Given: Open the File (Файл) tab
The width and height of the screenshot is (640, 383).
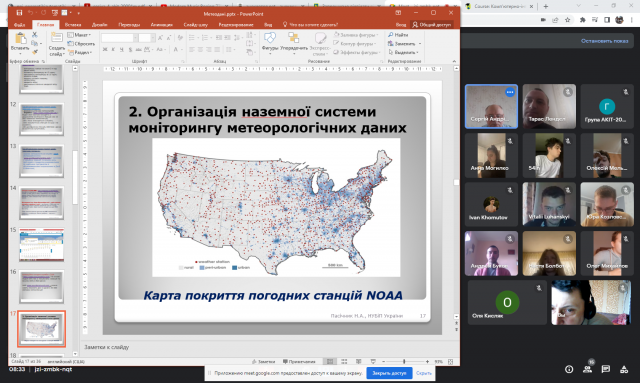Looking at the screenshot, I should click(19, 24).
